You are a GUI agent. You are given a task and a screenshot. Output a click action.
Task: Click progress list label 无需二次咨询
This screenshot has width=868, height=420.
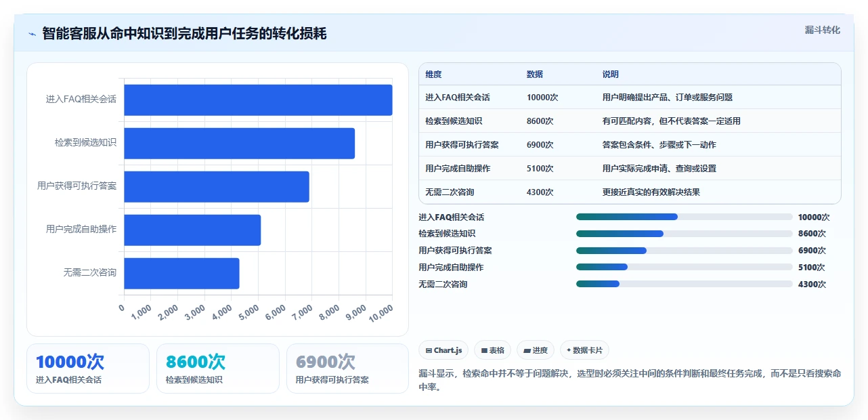[x=443, y=285]
